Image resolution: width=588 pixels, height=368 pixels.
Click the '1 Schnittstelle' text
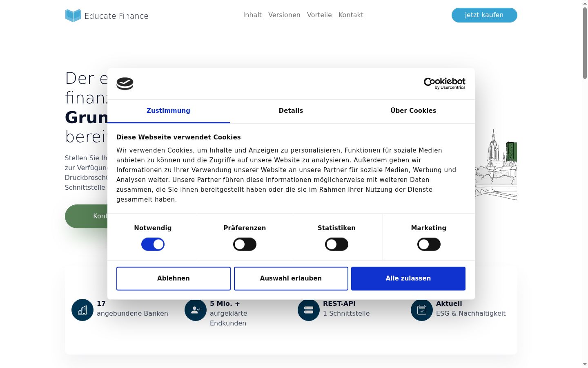(346, 314)
